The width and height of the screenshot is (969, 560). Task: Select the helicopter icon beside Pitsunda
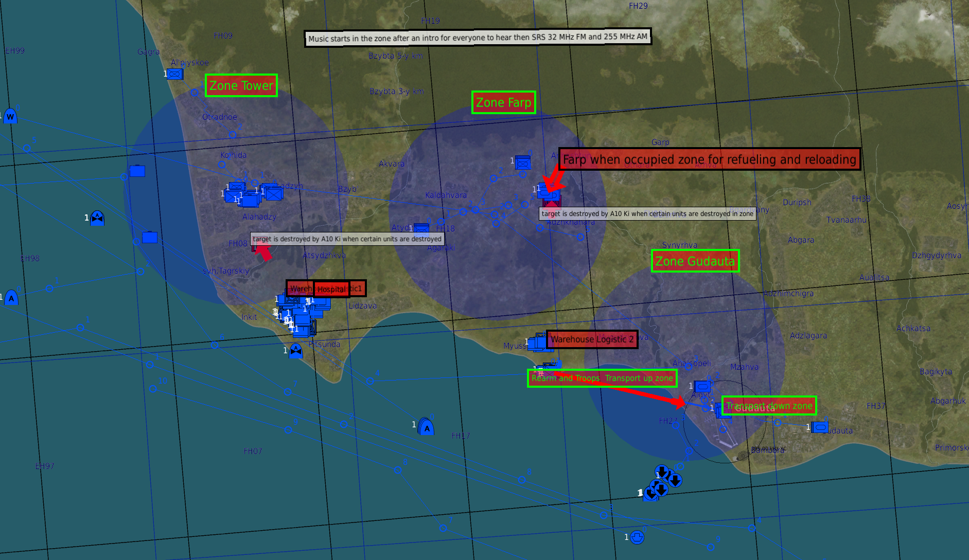coord(296,351)
